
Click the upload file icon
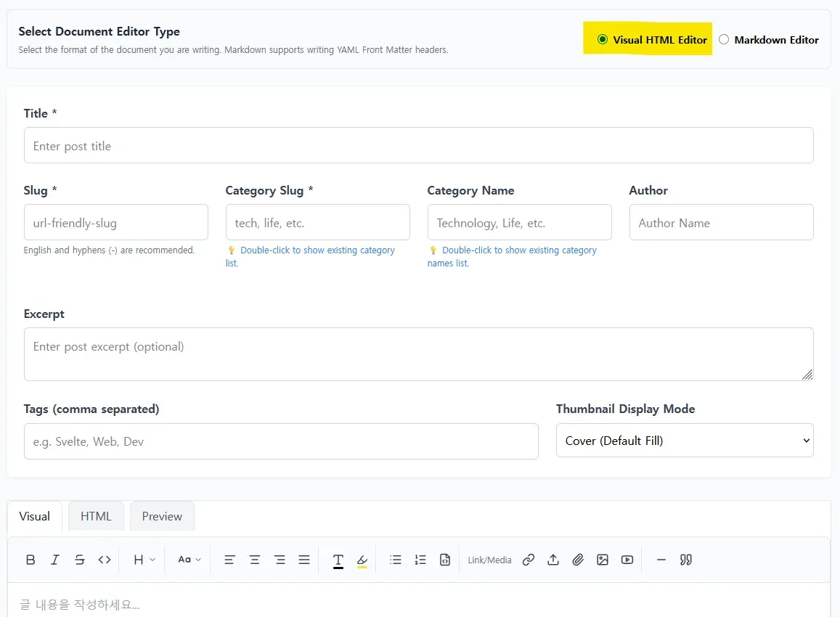[x=553, y=560]
